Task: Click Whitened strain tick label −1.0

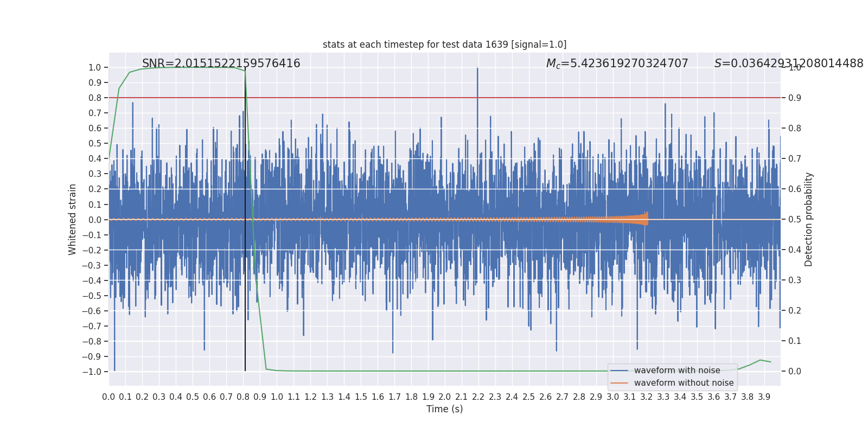Action: pos(91,372)
